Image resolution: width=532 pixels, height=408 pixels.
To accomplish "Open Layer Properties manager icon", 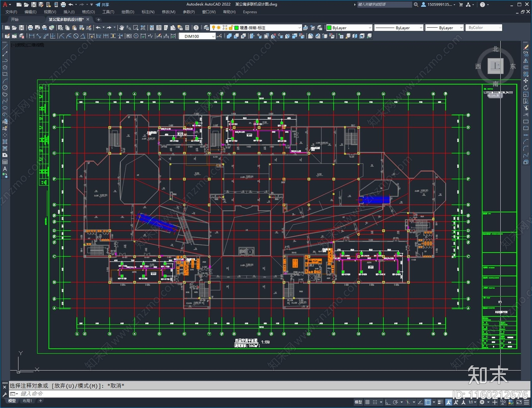I will [x=206, y=28].
